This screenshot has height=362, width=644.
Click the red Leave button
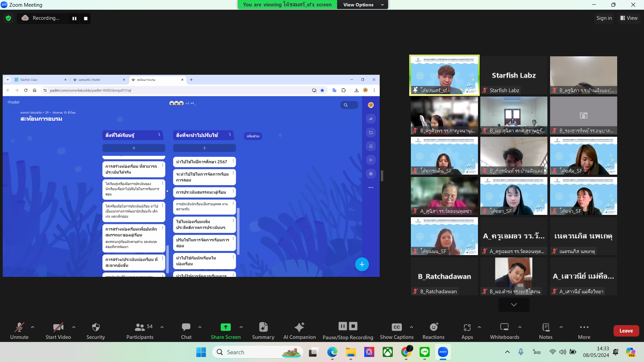point(626,331)
